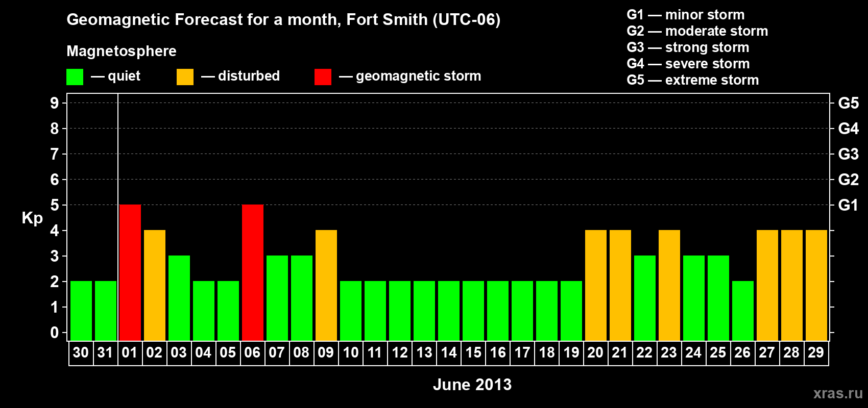Click date label 24 on the axis

pyautogui.click(x=693, y=353)
